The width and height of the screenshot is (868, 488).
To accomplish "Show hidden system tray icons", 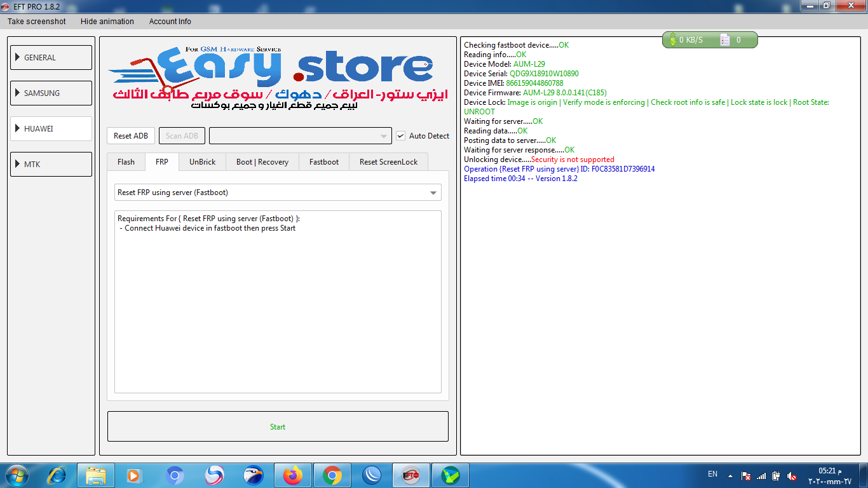I will pos(731,475).
